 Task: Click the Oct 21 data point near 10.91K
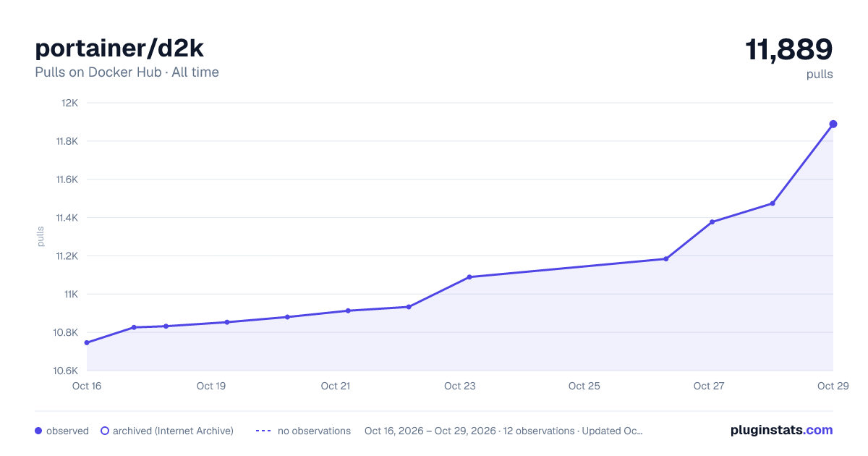[x=348, y=311]
